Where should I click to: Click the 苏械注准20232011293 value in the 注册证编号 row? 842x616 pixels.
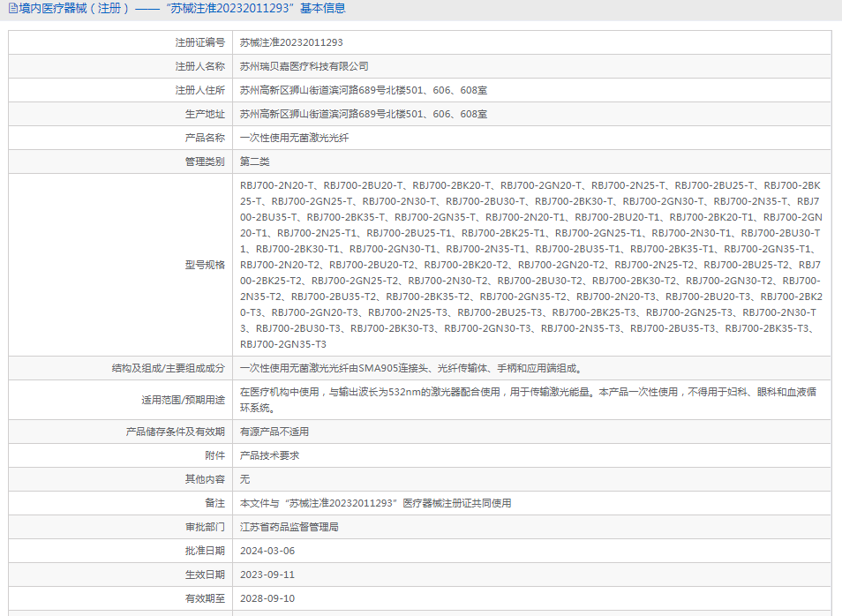291,42
